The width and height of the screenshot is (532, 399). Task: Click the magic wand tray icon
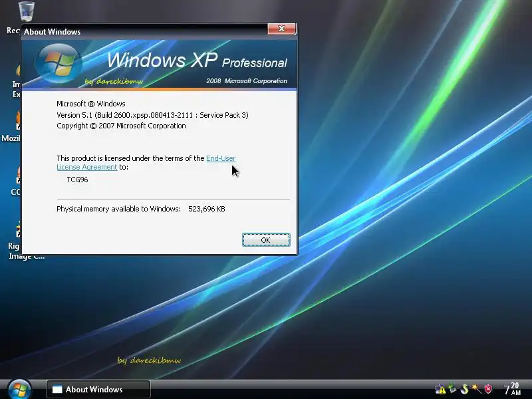(476, 388)
